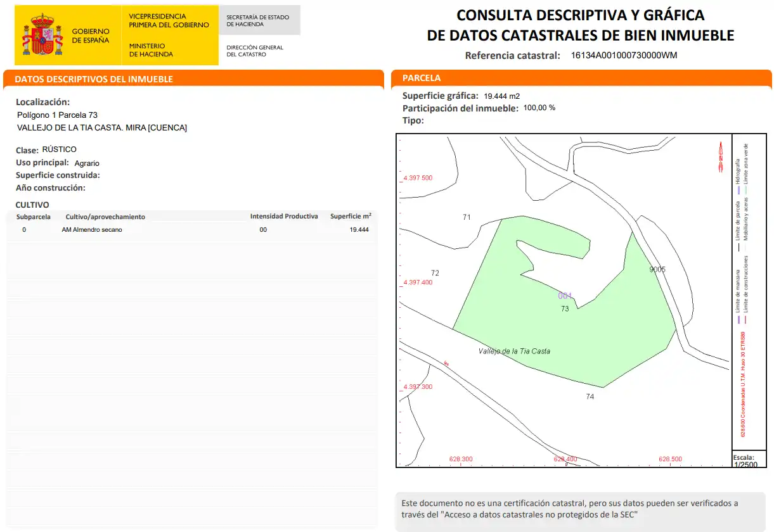The image size is (774, 532).
Task: Click parcel label 71 on the map
Action: point(467,217)
